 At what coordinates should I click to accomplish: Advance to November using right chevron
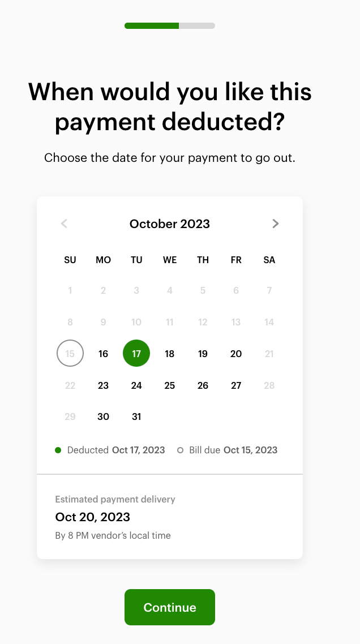(x=276, y=224)
